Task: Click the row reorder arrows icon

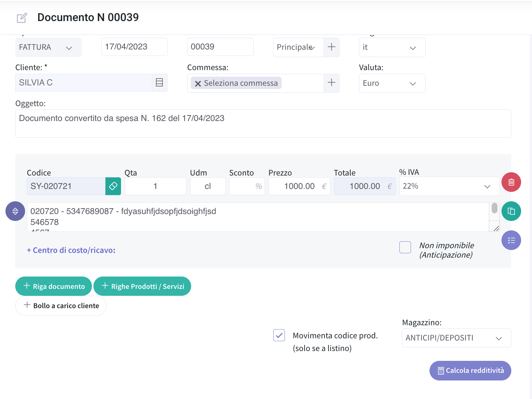Action: [x=15, y=211]
